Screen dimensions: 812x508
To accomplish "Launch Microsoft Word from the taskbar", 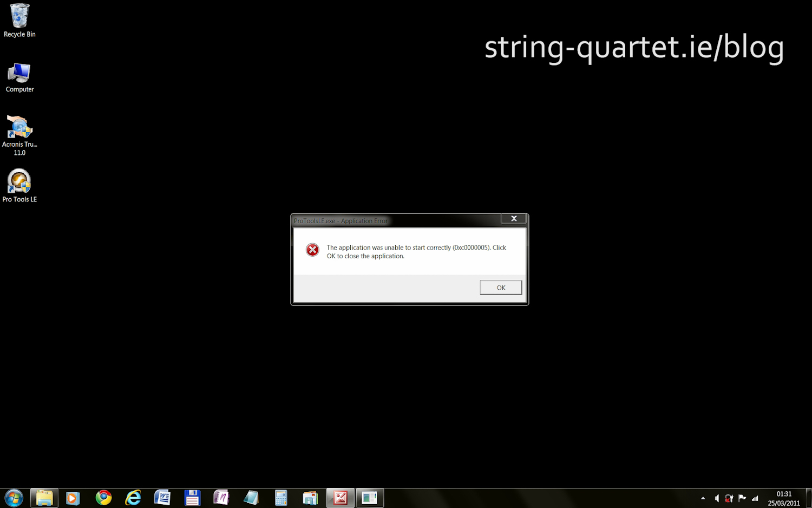I will (162, 498).
